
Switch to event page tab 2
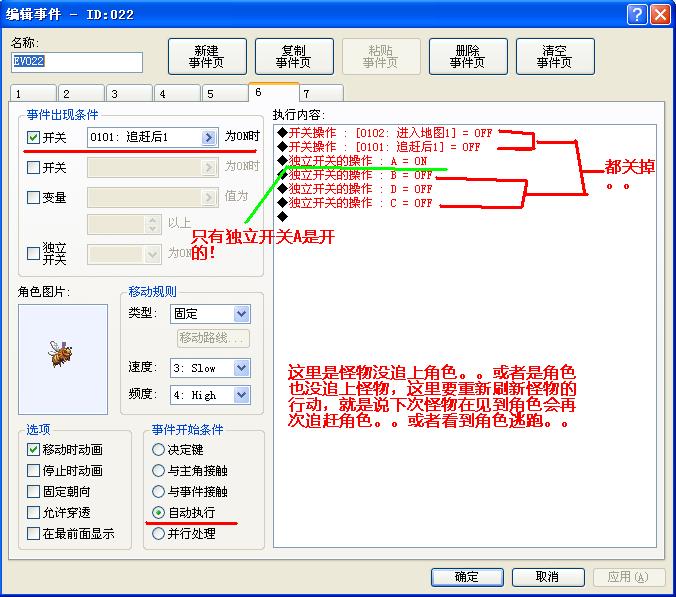pos(81,94)
